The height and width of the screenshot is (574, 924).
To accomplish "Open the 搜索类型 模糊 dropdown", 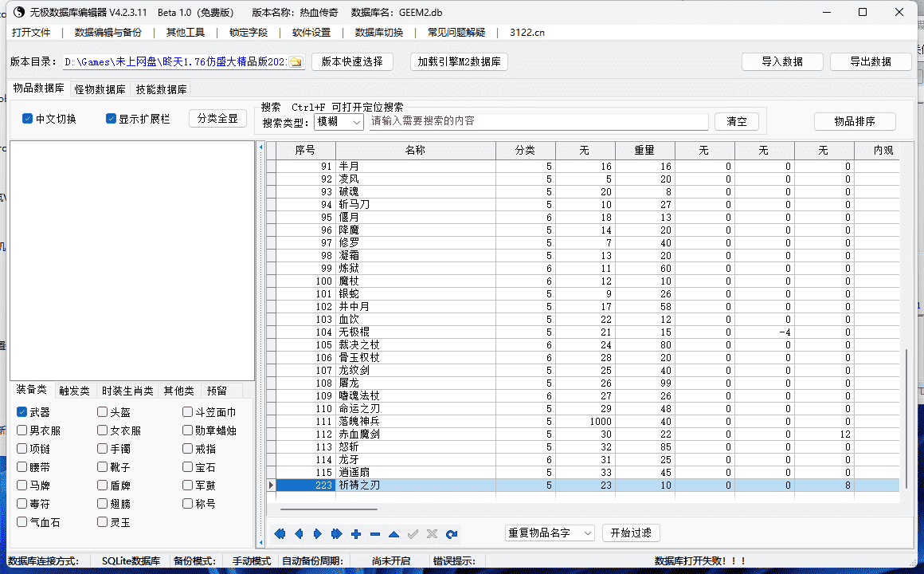I will [x=339, y=121].
